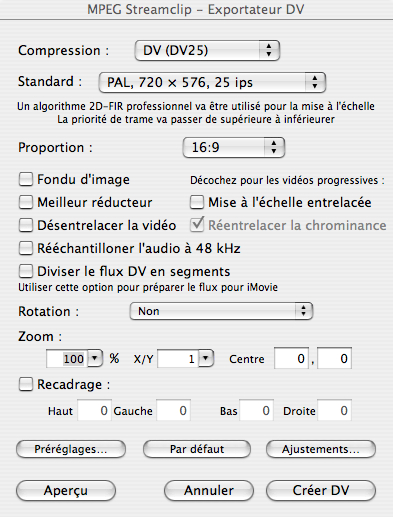Click the window title MPEG Streamclip – Exportateur DV

196,9
